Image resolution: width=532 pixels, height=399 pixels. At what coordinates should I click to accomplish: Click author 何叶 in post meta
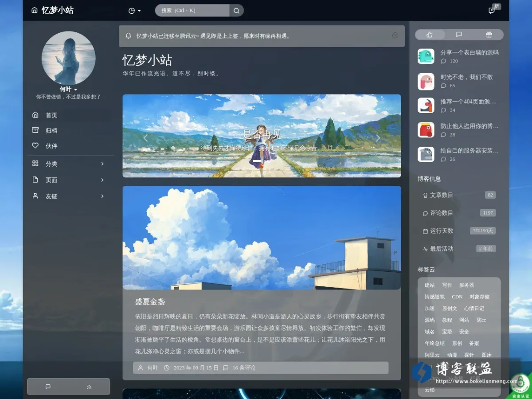(x=153, y=368)
